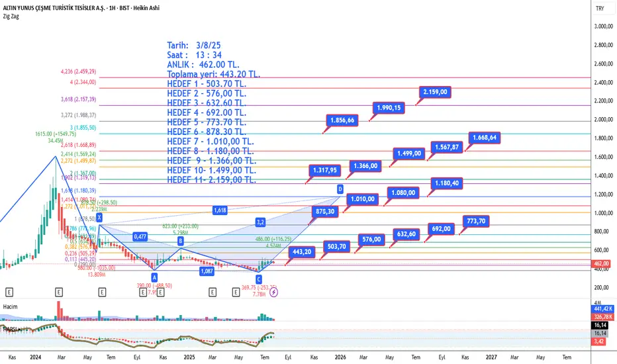Image resolution: width=617 pixels, height=364 pixels.
Task: Open the leftmost E earnings marker on the chart
Action: coord(9,293)
